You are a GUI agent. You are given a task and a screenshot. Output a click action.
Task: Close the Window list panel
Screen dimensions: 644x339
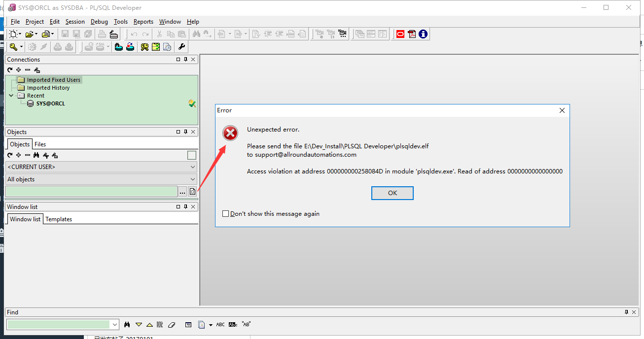(x=193, y=207)
